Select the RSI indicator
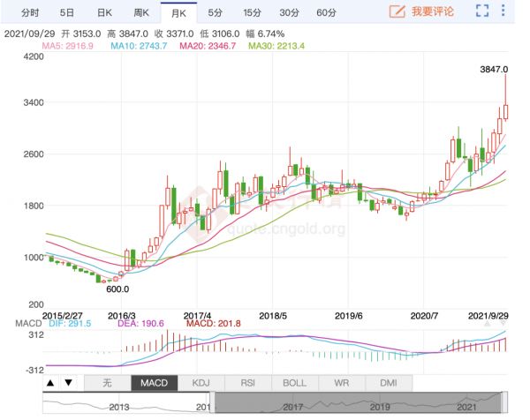This screenshot has width=530, height=420. coord(247,383)
